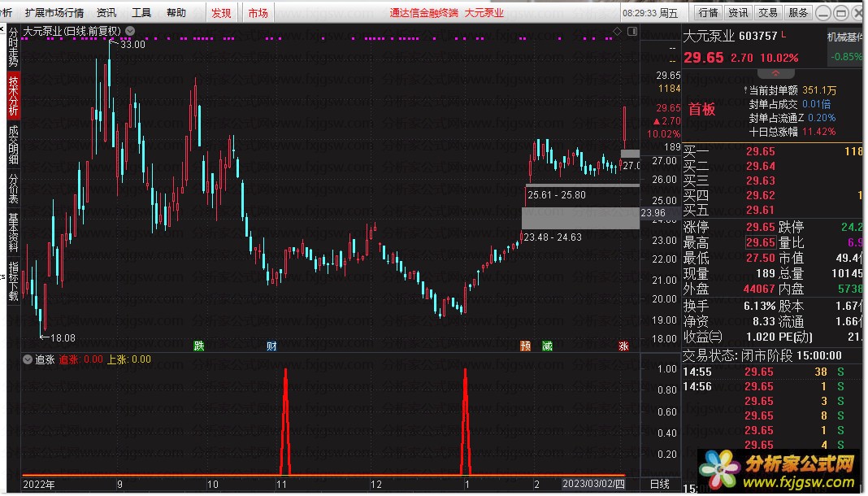Open the 分时走势 sidebar tab
The width and height of the screenshot is (868, 496).
[13, 46]
